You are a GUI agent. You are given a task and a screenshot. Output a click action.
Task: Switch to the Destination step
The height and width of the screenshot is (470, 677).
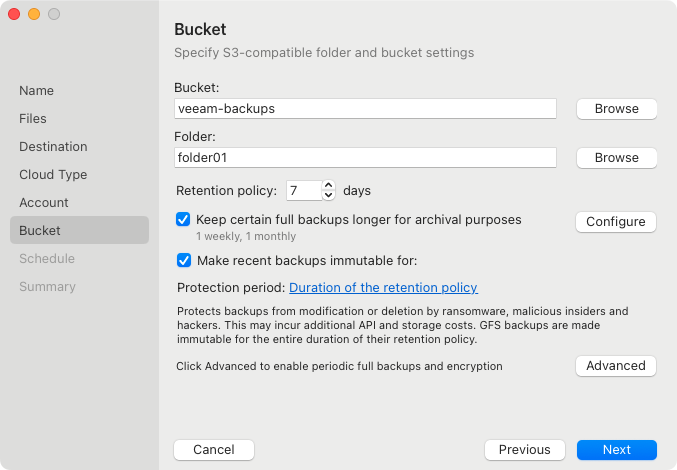(53, 146)
